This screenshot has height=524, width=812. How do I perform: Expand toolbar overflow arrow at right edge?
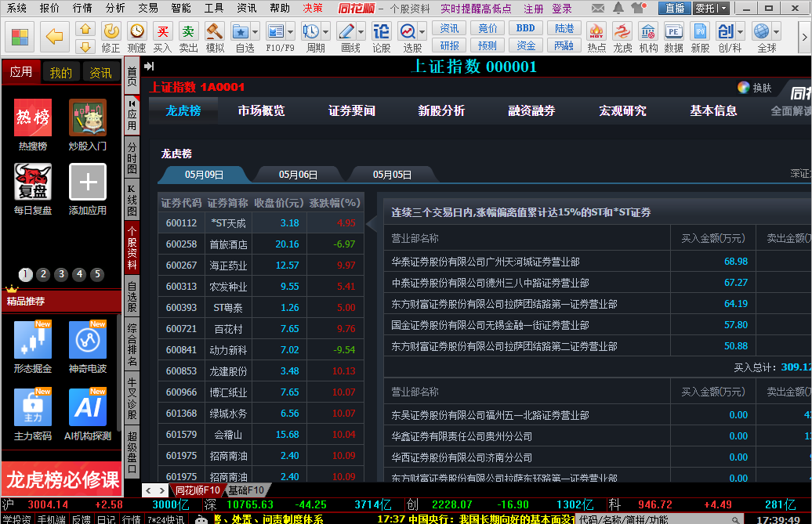[804, 37]
